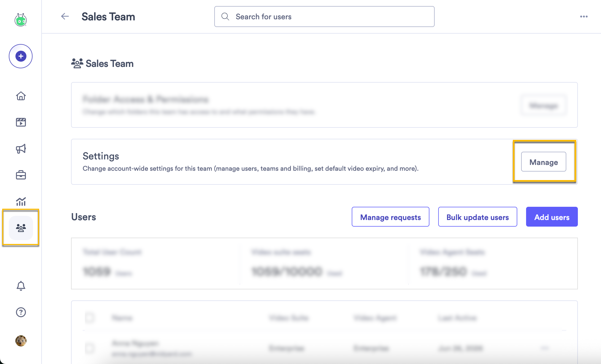Open the analytics chart icon

coord(21,201)
